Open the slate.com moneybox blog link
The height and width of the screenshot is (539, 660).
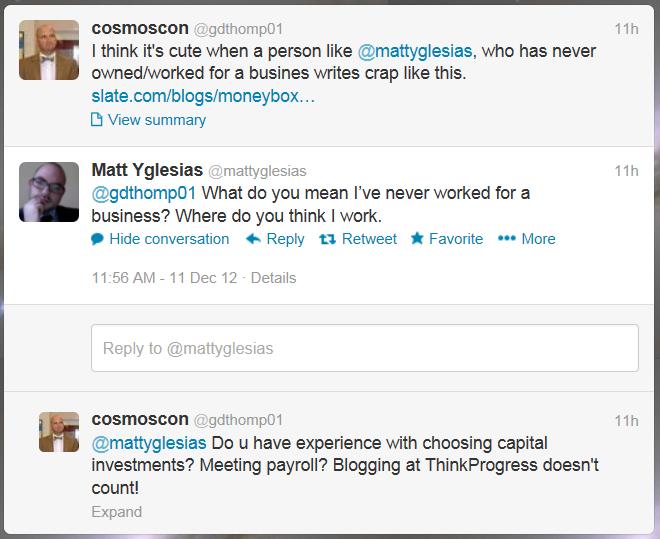pyautogui.click(x=203, y=97)
